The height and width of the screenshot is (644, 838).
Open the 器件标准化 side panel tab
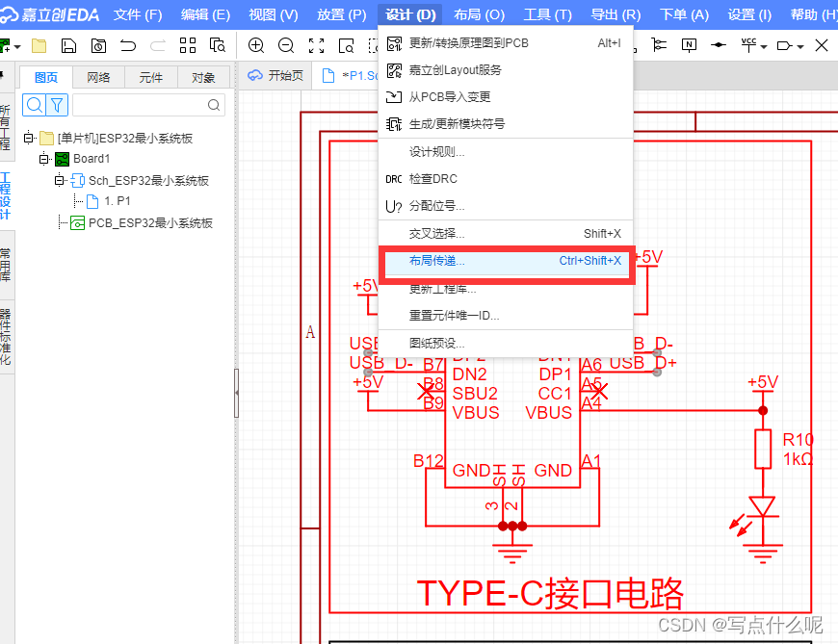(6, 336)
